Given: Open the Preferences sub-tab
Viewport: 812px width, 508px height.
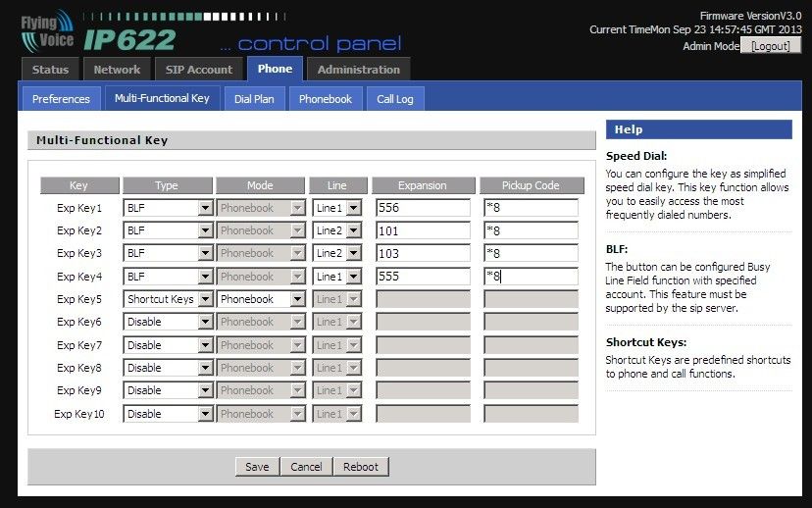Looking at the screenshot, I should point(61,99).
